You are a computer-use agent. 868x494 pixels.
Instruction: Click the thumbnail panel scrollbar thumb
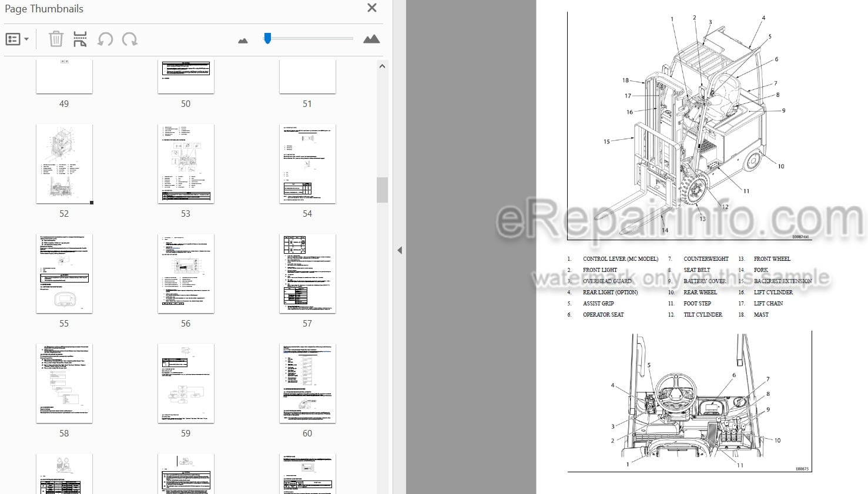[x=382, y=190]
